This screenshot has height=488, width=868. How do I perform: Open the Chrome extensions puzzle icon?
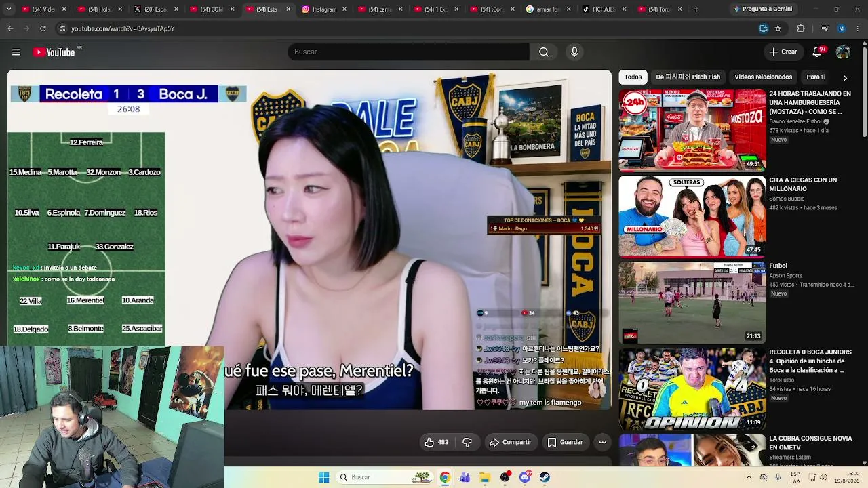pyautogui.click(x=801, y=28)
